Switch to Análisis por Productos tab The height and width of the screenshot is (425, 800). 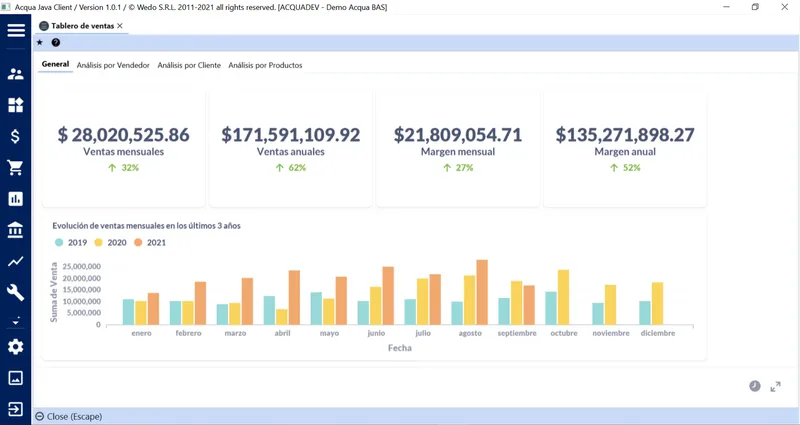point(265,65)
